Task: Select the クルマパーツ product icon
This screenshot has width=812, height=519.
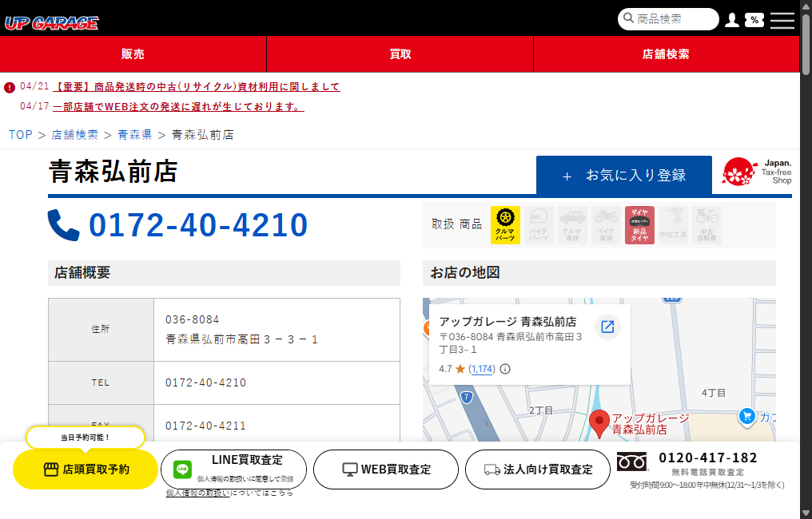Action: point(505,225)
